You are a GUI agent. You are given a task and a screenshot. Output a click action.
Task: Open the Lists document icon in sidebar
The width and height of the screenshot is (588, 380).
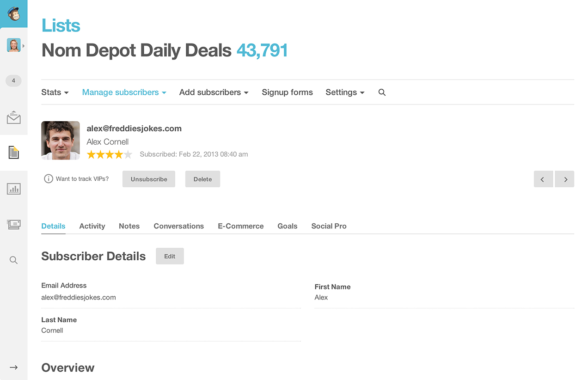pos(13,152)
